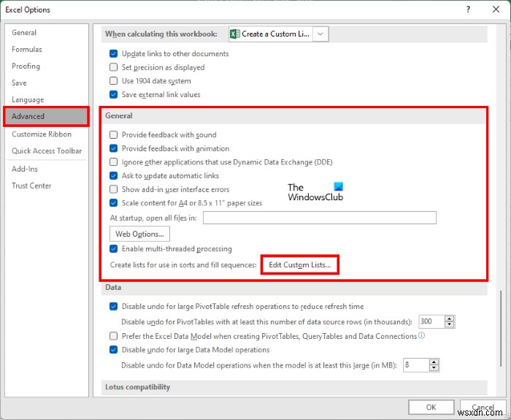
Task: Click the vertical scrollbar thumb
Action: [501, 329]
